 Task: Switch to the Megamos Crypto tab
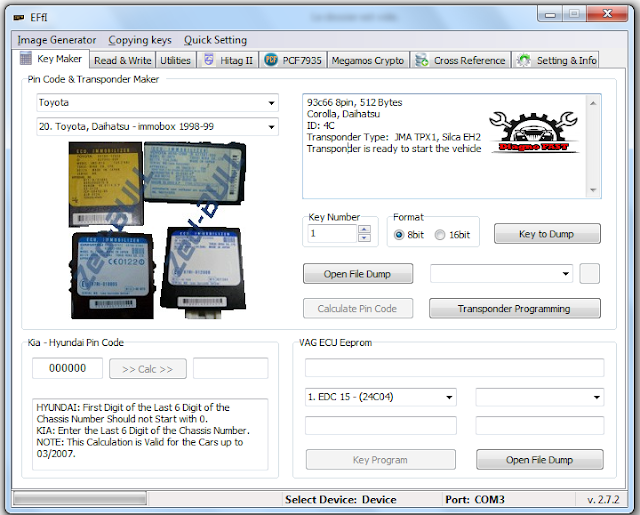tap(367, 60)
